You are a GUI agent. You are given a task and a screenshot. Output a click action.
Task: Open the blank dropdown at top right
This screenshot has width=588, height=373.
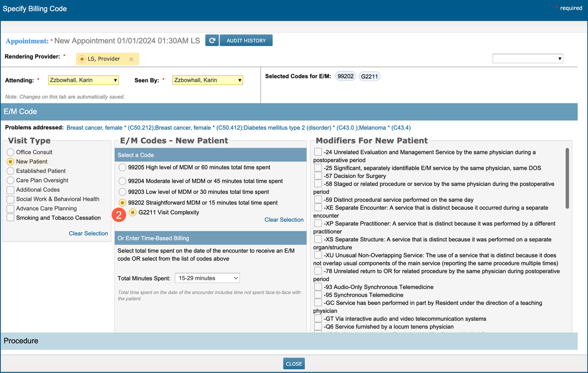point(527,58)
